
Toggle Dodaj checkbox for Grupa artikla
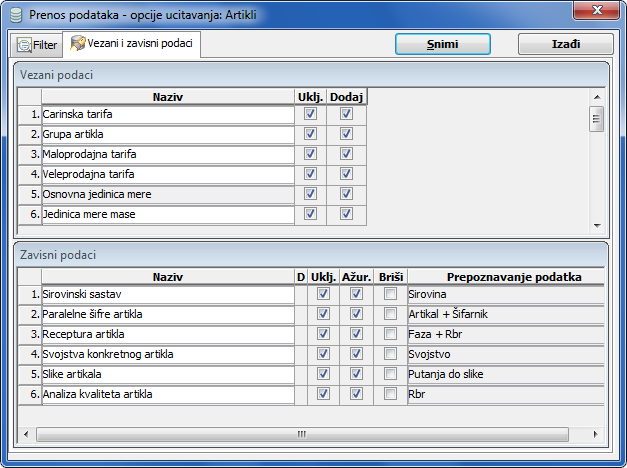(346, 134)
